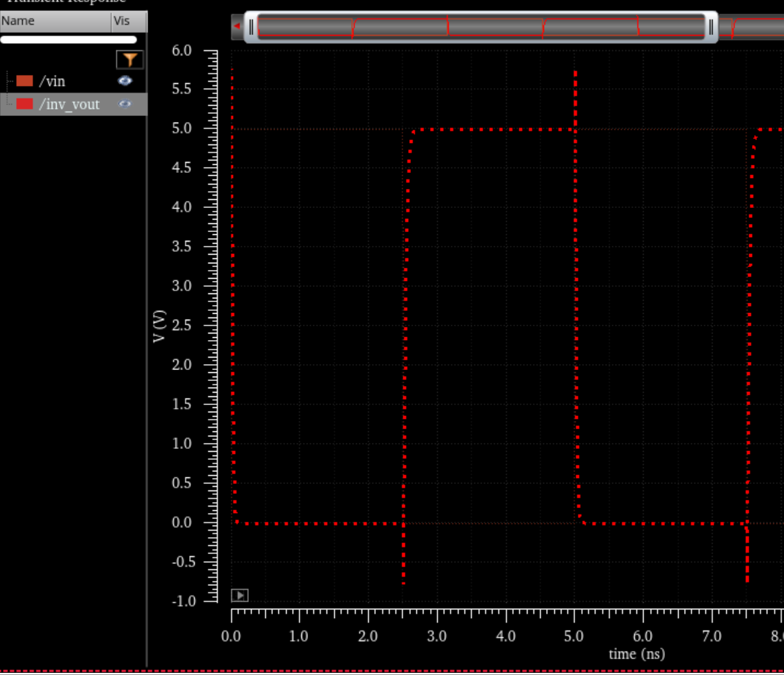The image size is (784, 675).
Task: Click the 5.0 tick label on the time axis
Action: (x=574, y=636)
